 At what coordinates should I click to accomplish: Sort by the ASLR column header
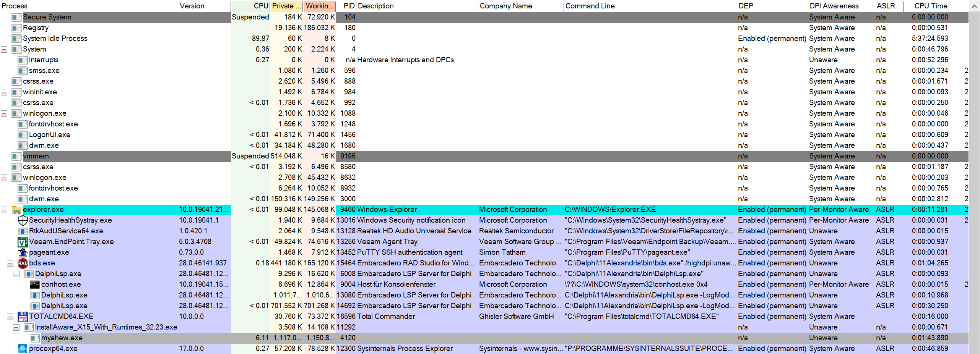889,6
